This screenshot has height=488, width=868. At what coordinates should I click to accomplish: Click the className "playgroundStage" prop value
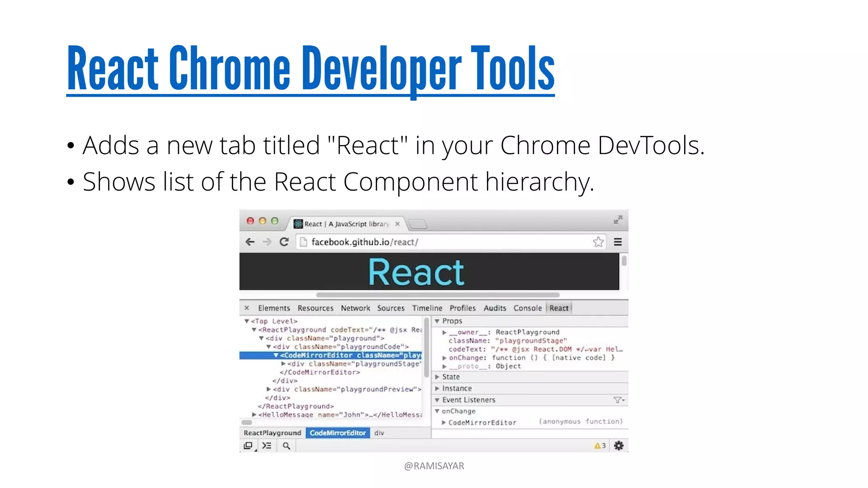pos(531,341)
